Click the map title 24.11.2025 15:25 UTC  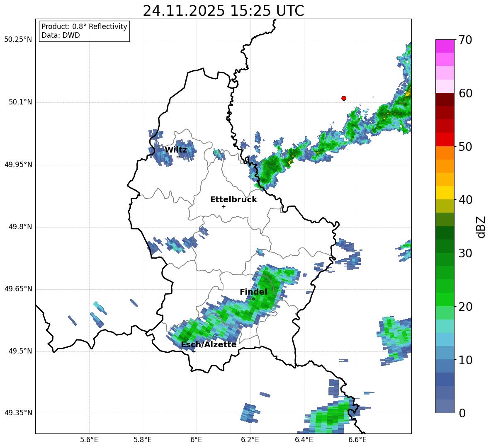pos(224,11)
